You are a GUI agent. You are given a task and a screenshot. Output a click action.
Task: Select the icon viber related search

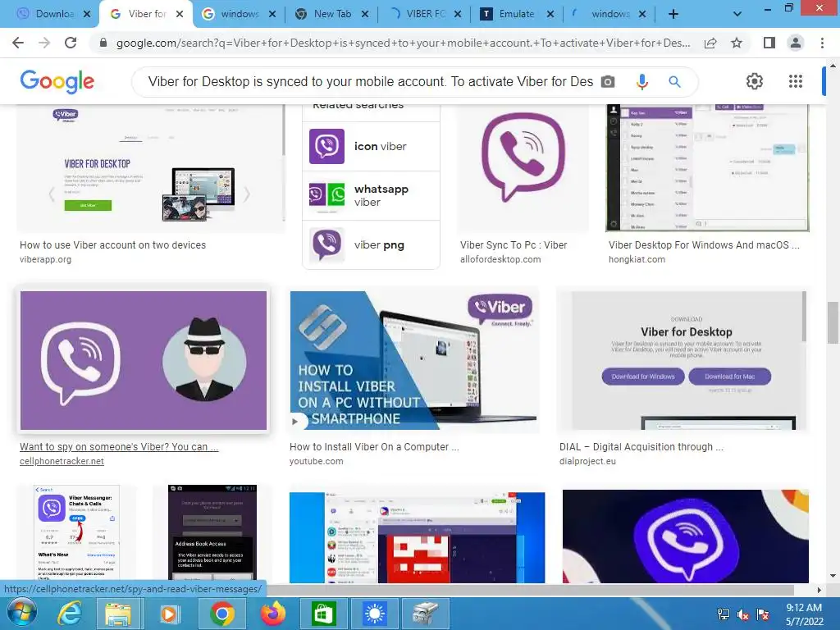371,146
